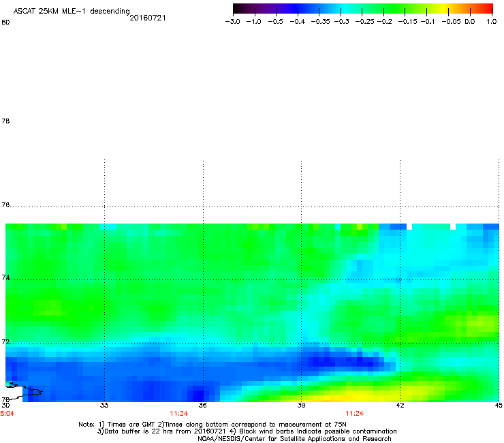Screen dimensions: 504x443
Task: Click color bar label -0.25
Action: [364, 22]
